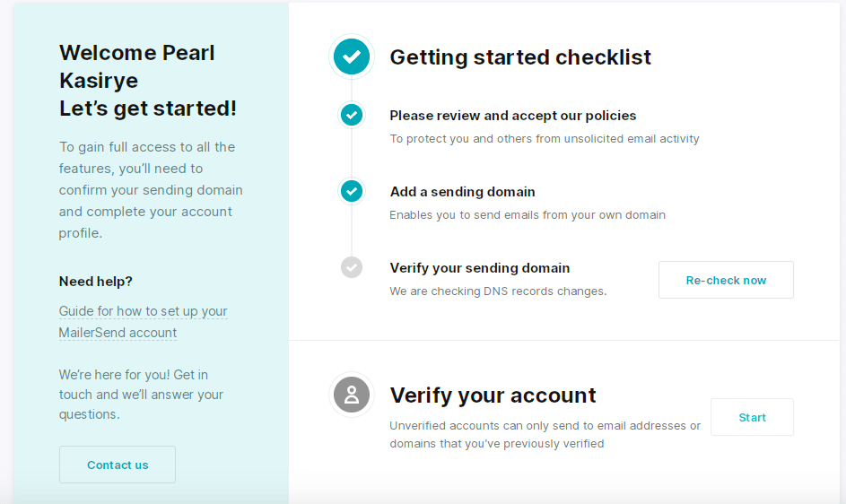Click the Welcome Pearl Kasirye heading
This screenshot has height=504, width=846.
(137, 66)
